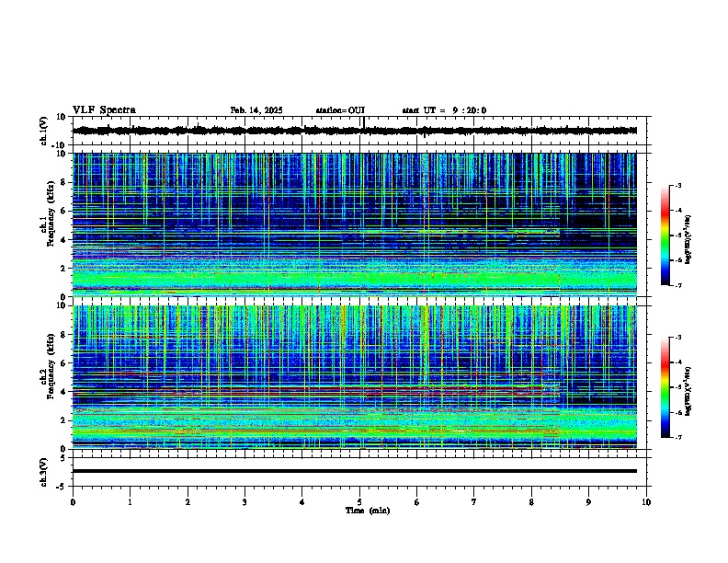Click the 'start UT = 9:20:0' text
728x563 pixels.
444,110
